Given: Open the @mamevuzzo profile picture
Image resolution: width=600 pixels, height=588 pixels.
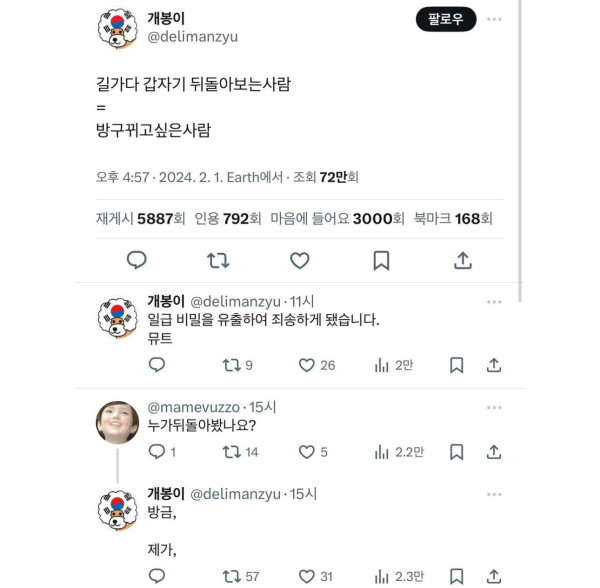Looking at the screenshot, I should tap(117, 422).
